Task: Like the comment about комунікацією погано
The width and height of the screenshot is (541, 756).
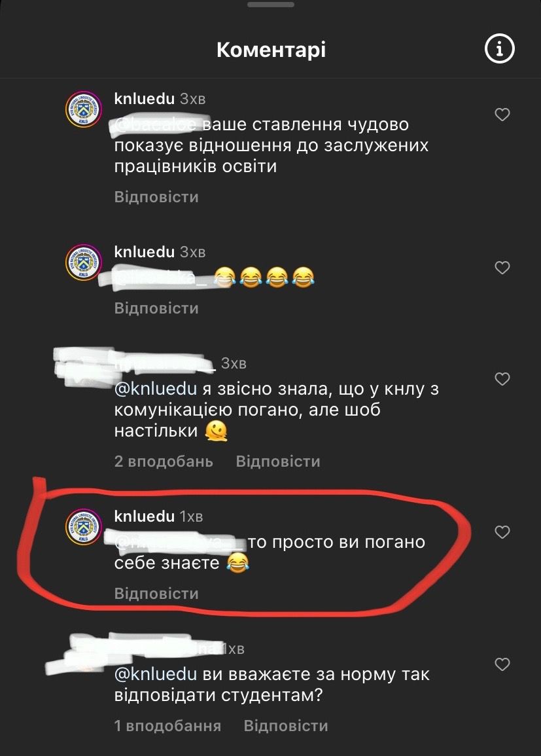Action: tap(502, 379)
